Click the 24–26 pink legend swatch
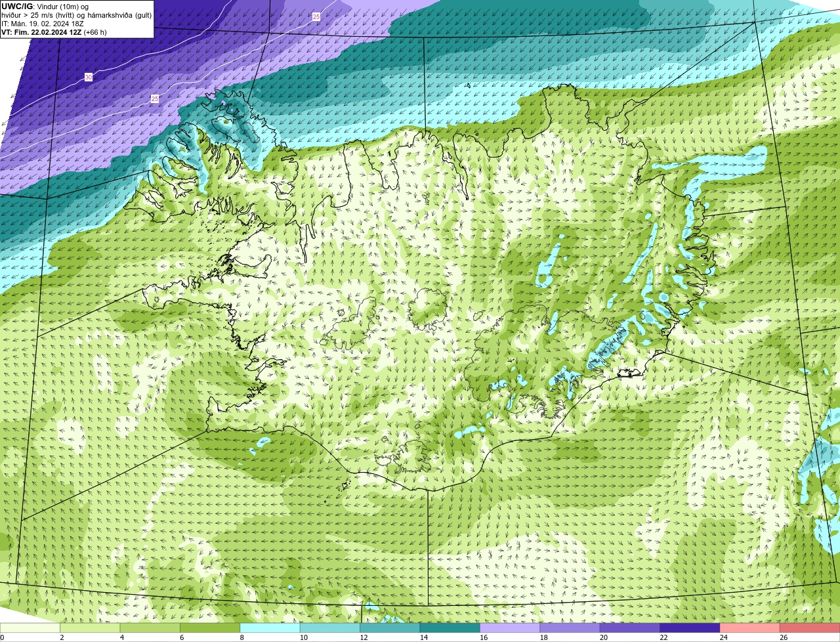 coord(750,628)
